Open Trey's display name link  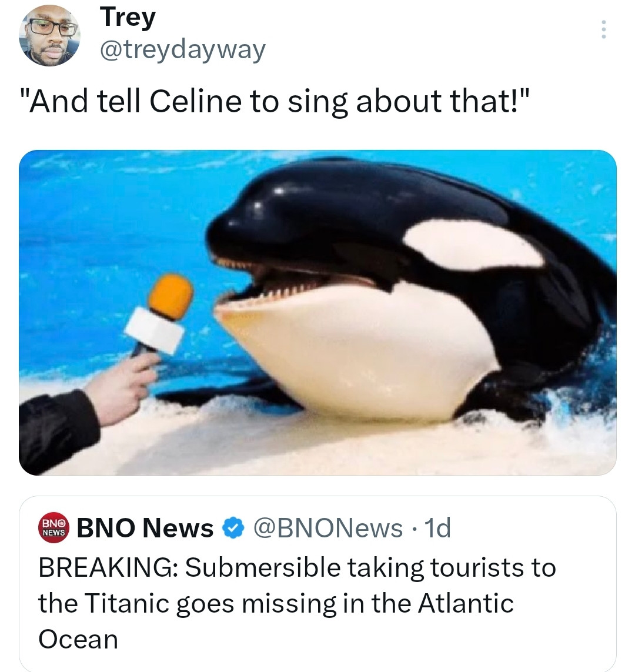pyautogui.click(x=128, y=17)
